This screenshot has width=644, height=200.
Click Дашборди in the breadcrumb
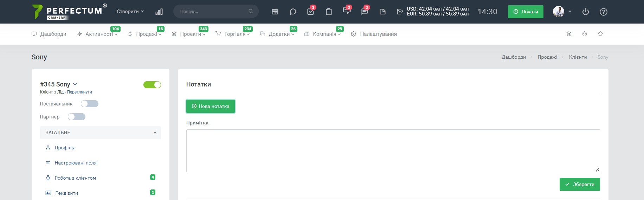(x=514, y=57)
